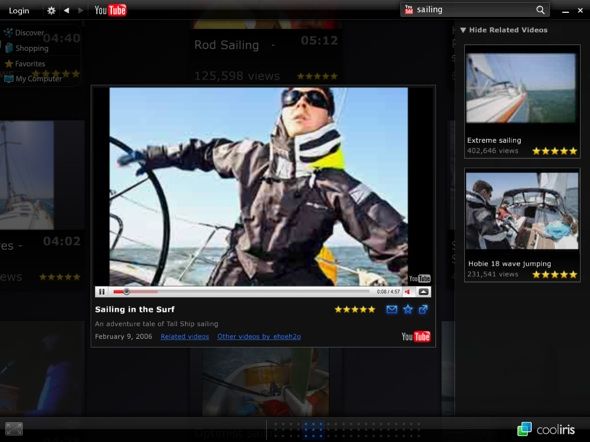Click the sailing search field
The height and width of the screenshot is (442, 590).
pyautogui.click(x=475, y=10)
